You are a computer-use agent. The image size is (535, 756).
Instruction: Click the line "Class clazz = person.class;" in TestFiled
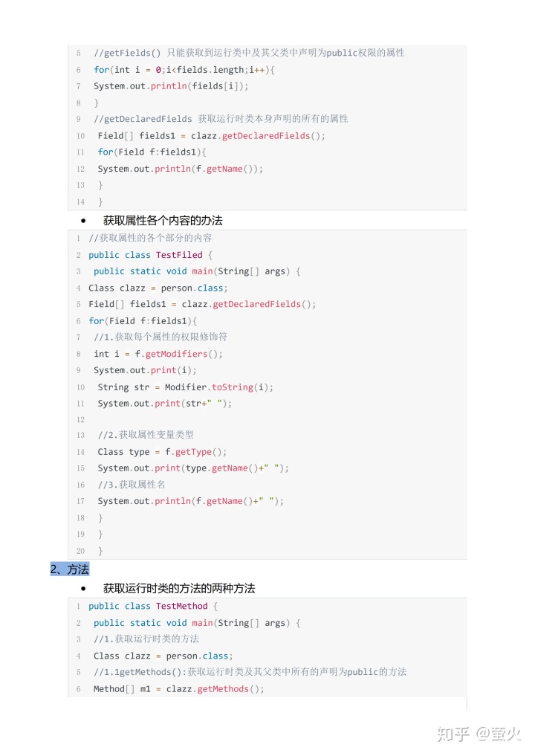point(158,288)
